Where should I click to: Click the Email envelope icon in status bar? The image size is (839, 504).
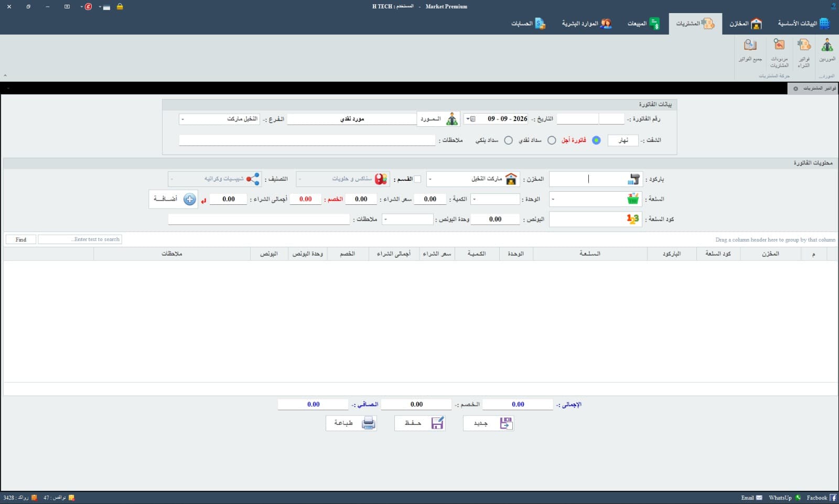[759, 498]
